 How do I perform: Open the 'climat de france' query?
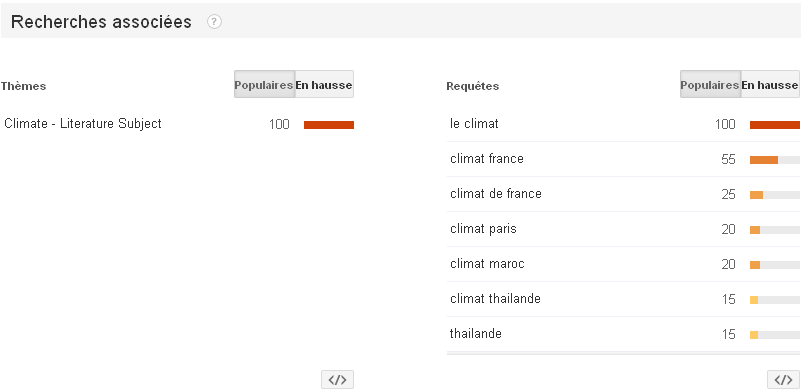coord(495,193)
